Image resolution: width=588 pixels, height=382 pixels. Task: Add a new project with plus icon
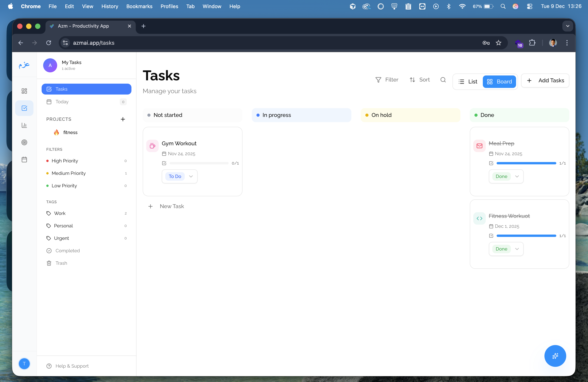point(123,119)
